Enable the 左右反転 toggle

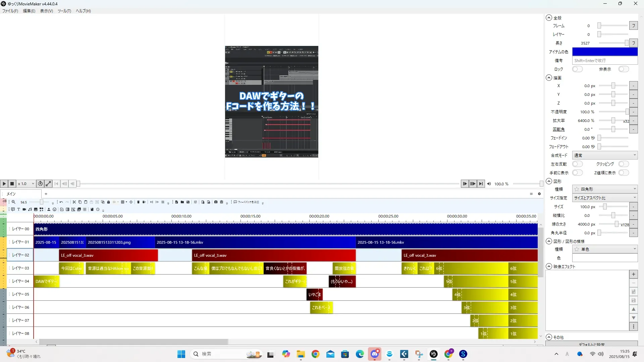(x=577, y=164)
